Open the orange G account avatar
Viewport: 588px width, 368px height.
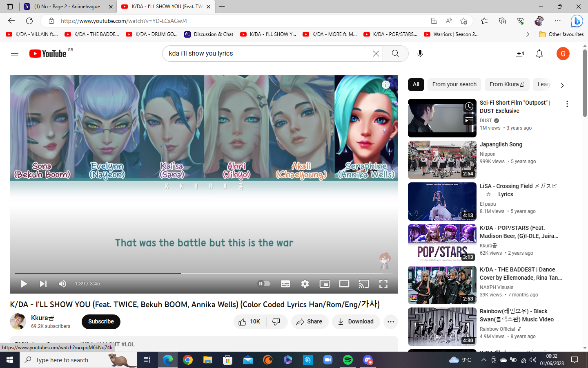tap(563, 54)
